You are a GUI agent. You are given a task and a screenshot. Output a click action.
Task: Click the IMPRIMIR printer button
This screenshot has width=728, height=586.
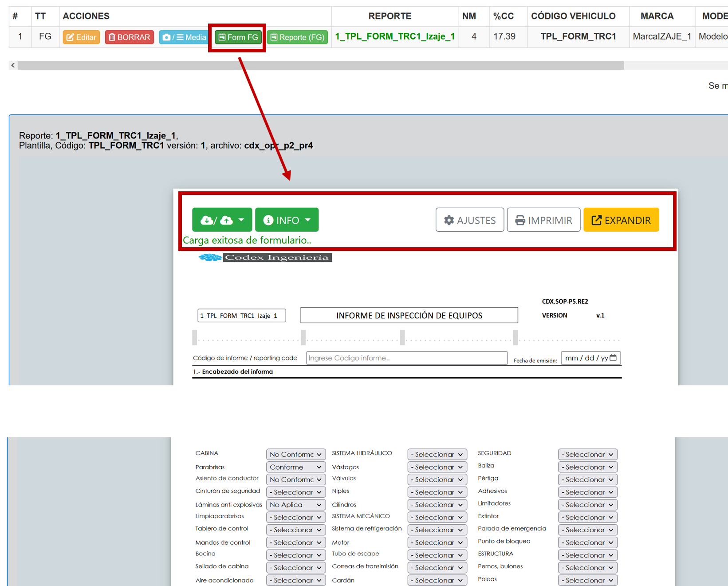[543, 220]
